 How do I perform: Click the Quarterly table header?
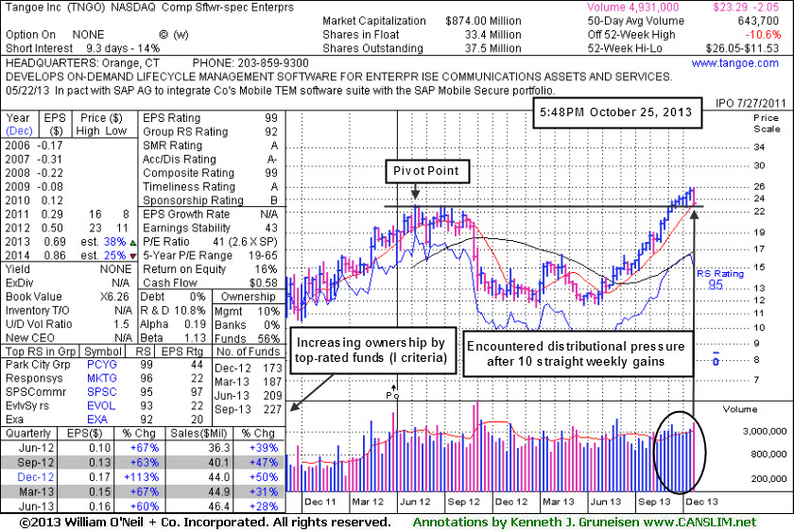[x=28, y=434]
